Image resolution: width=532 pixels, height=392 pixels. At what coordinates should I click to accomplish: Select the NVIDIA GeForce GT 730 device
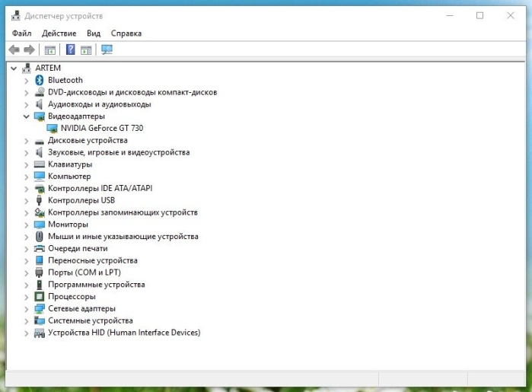coord(102,129)
